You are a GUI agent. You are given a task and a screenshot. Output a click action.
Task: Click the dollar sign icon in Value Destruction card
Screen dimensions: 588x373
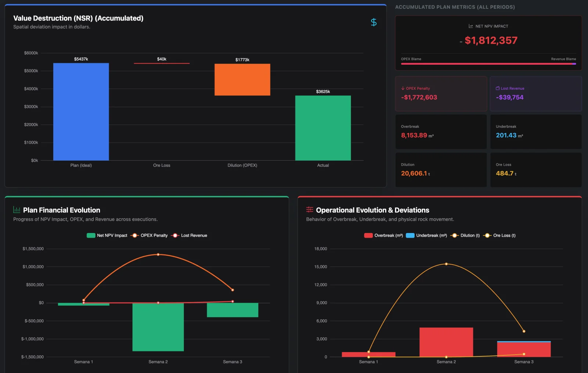coord(373,22)
